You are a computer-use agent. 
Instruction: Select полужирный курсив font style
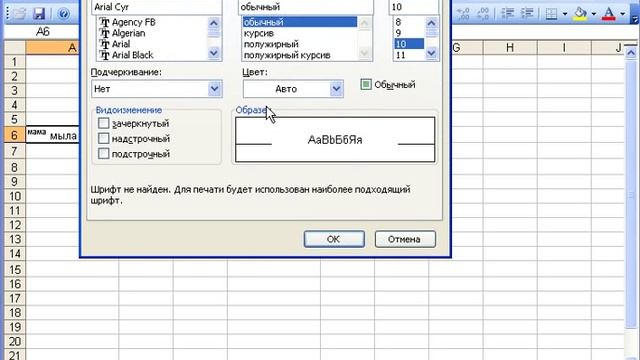tap(287, 55)
